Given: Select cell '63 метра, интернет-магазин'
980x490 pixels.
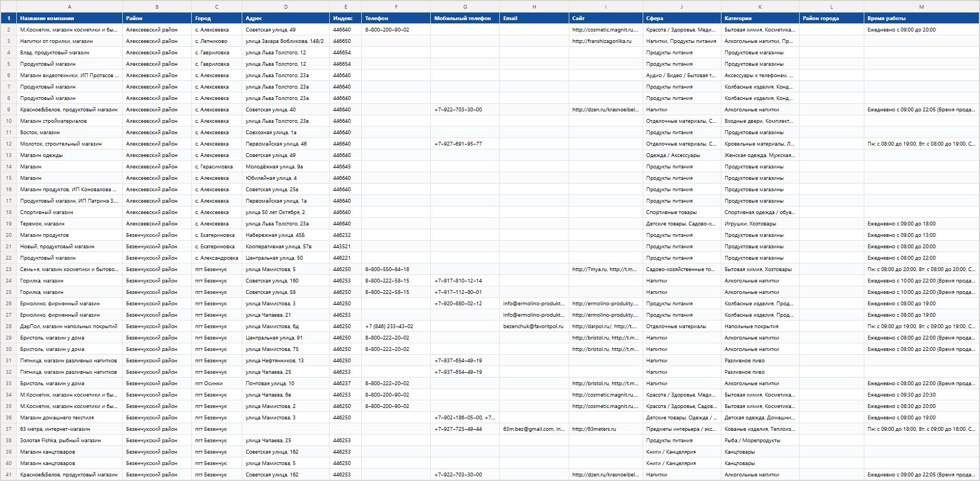Looking at the screenshot, I should pyautogui.click(x=70, y=429).
